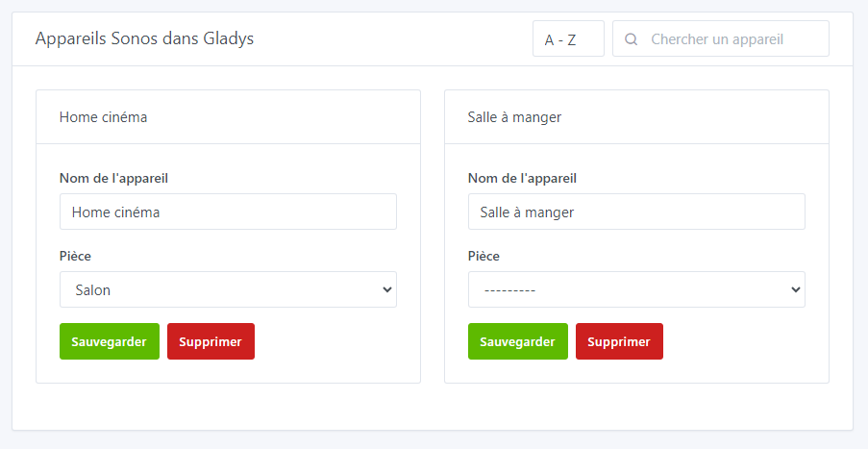The height and width of the screenshot is (449, 868).
Task: Click the Salle à manger device name field
Action: (636, 212)
